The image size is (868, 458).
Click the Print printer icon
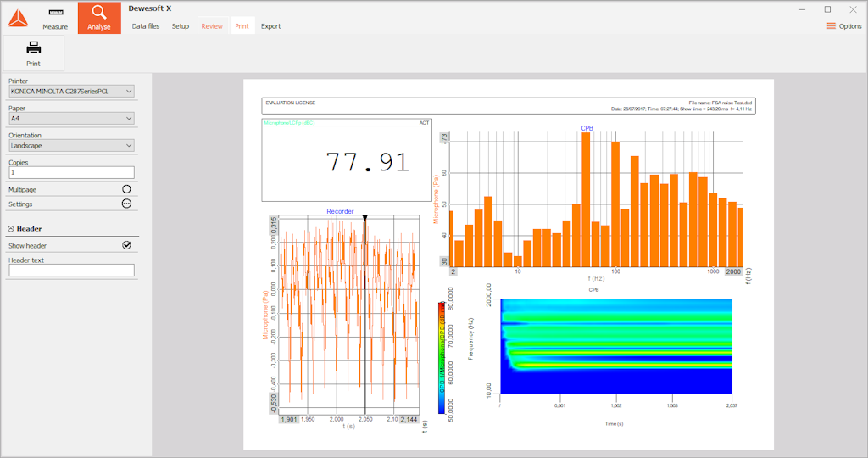click(33, 53)
